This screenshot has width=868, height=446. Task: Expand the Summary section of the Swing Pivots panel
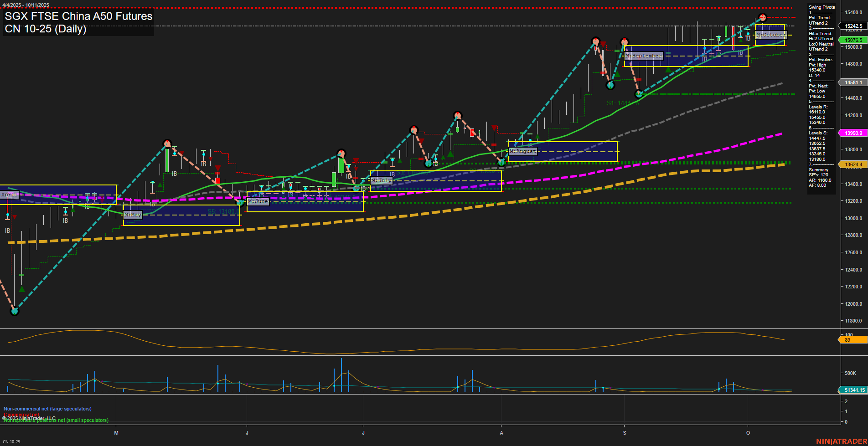click(818, 169)
